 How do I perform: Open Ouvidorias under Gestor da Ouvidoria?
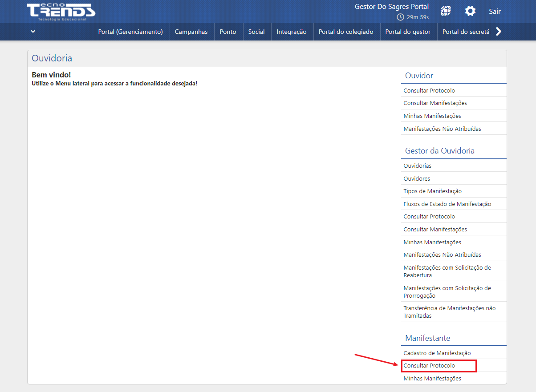[x=417, y=166]
